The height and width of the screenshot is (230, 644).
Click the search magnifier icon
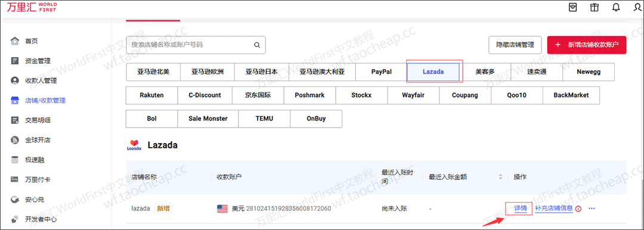(x=257, y=45)
